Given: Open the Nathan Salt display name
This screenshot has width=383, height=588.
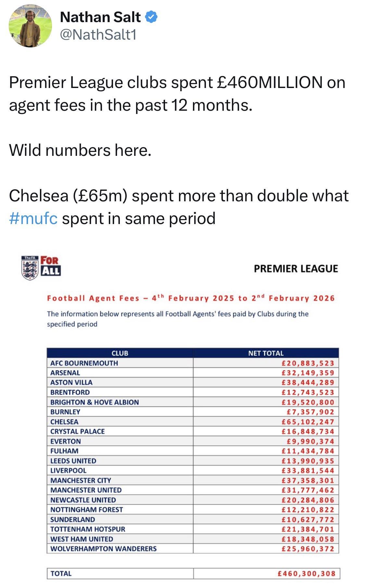Looking at the screenshot, I should coord(100,17).
